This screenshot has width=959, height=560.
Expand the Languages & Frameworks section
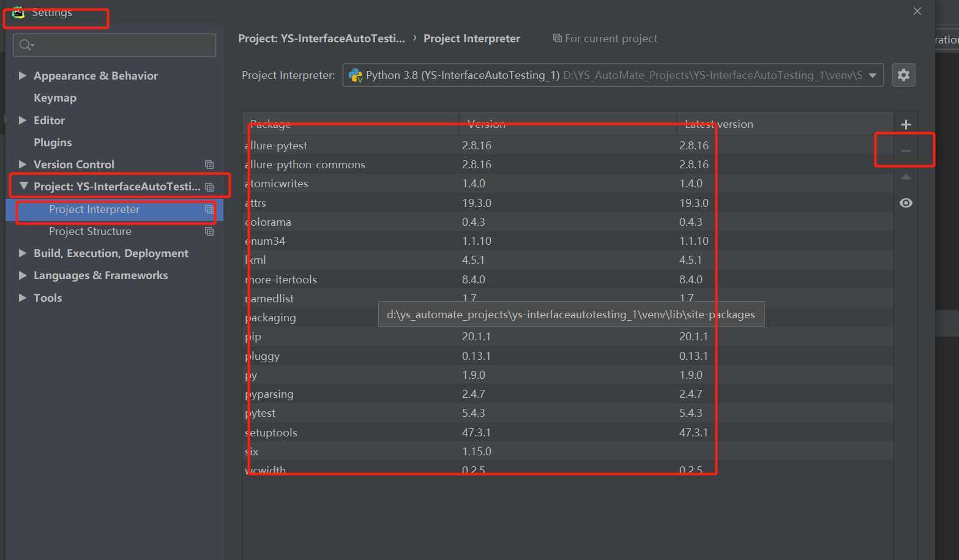pyautogui.click(x=23, y=275)
